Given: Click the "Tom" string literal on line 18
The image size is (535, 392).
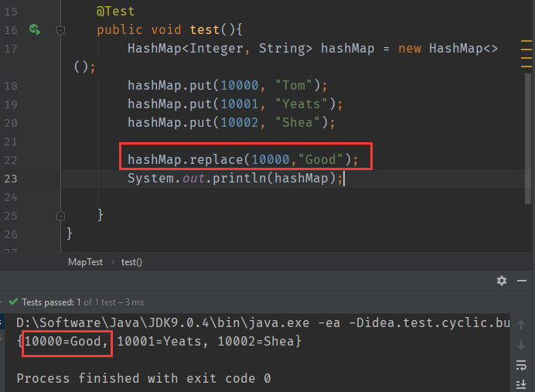Looking at the screenshot, I should [294, 85].
